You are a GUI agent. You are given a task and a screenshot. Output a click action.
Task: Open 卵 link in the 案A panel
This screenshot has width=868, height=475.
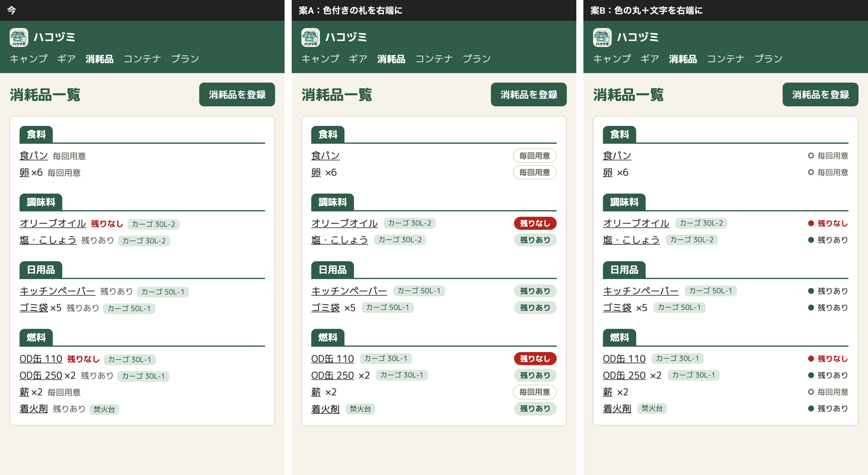[x=316, y=172]
